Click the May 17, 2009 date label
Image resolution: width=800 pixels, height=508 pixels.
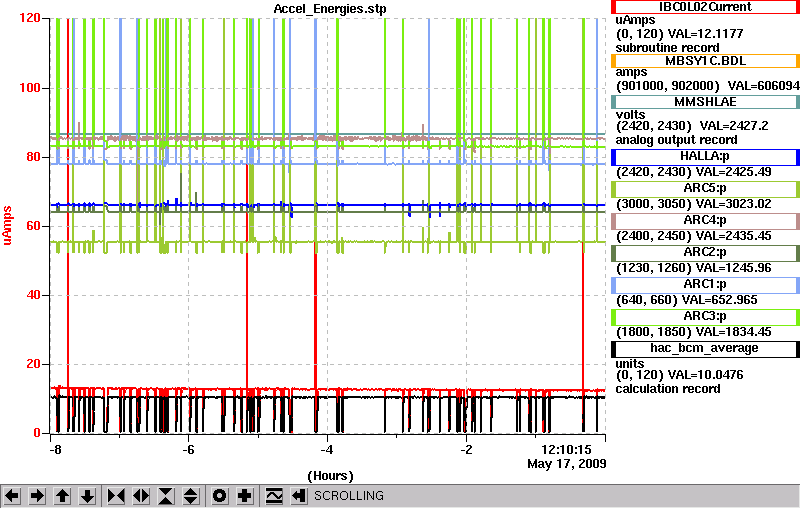pos(567,464)
